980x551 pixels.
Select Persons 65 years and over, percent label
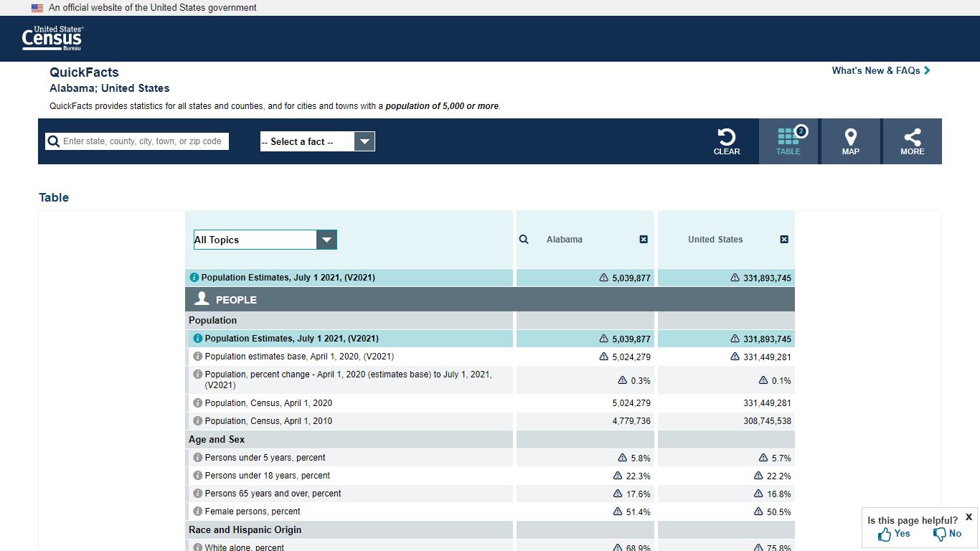[273, 494]
